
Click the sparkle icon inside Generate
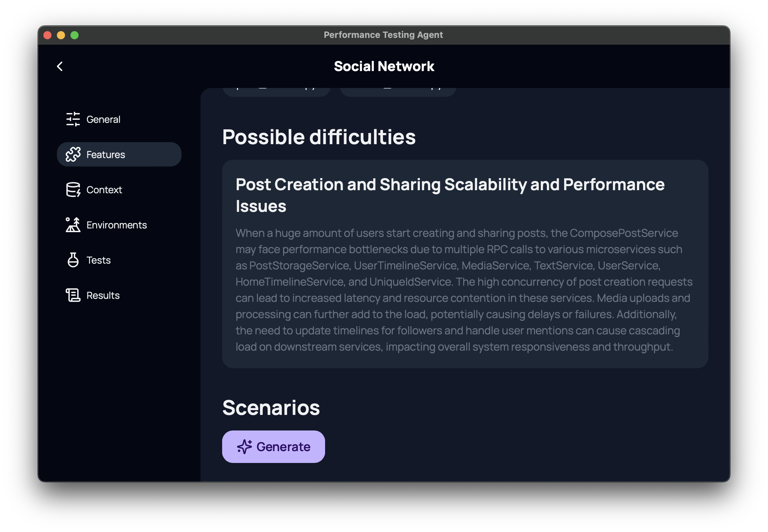tap(244, 446)
